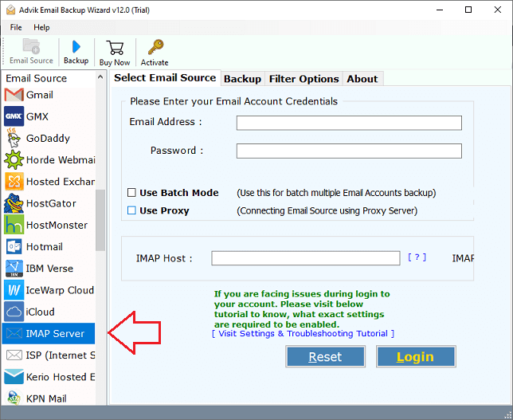
Task: Click the email source list scrollbar thumb
Action: pyautogui.click(x=100, y=220)
